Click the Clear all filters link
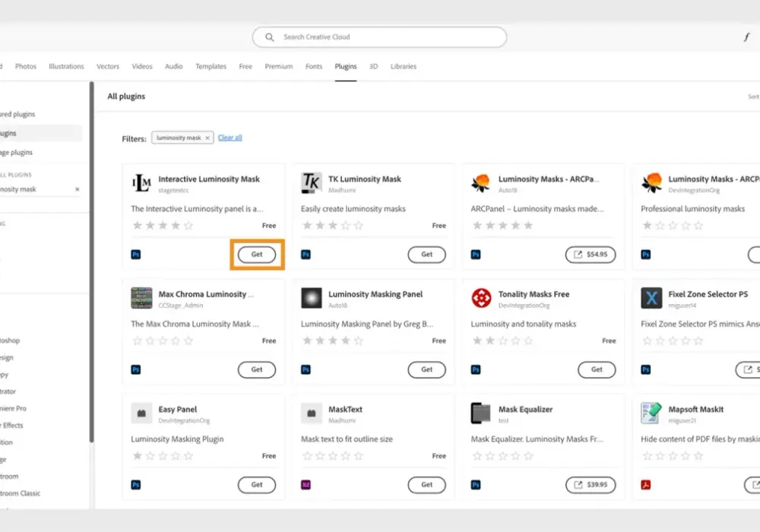 (230, 138)
